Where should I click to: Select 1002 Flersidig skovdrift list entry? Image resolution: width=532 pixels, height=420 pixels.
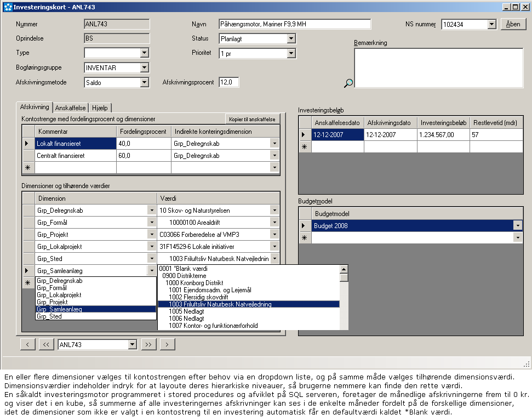click(x=249, y=297)
